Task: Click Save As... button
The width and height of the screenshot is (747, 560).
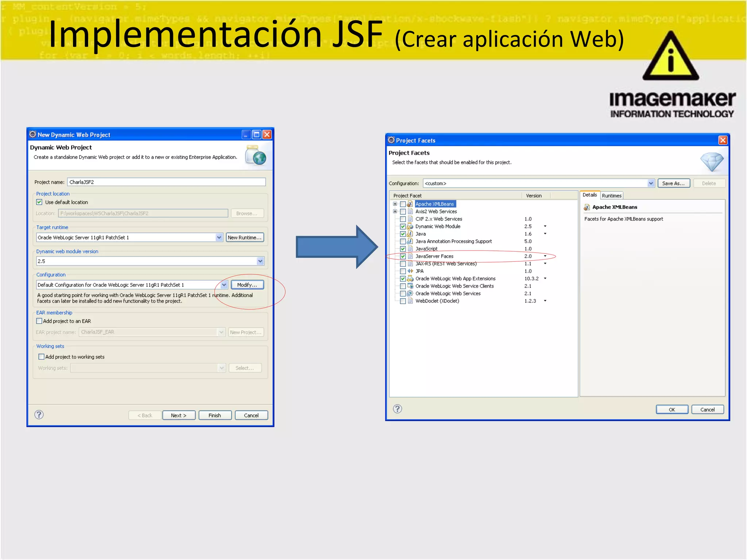Action: 673,183
